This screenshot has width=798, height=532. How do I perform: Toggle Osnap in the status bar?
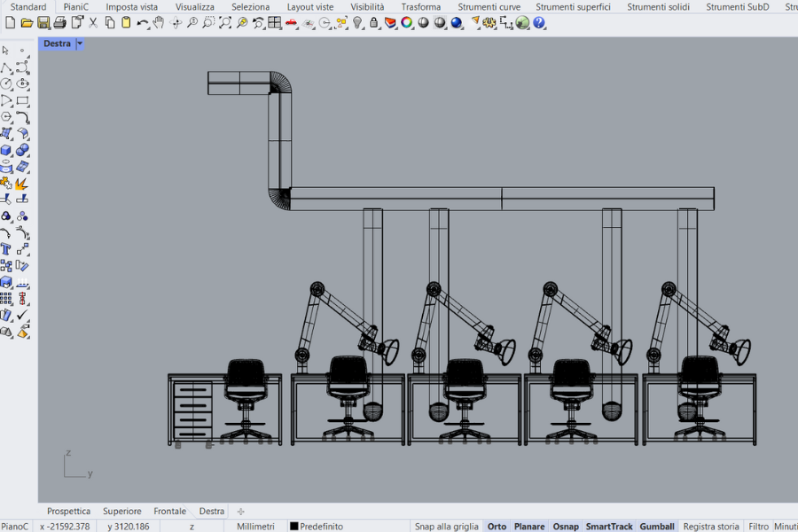pos(565,526)
